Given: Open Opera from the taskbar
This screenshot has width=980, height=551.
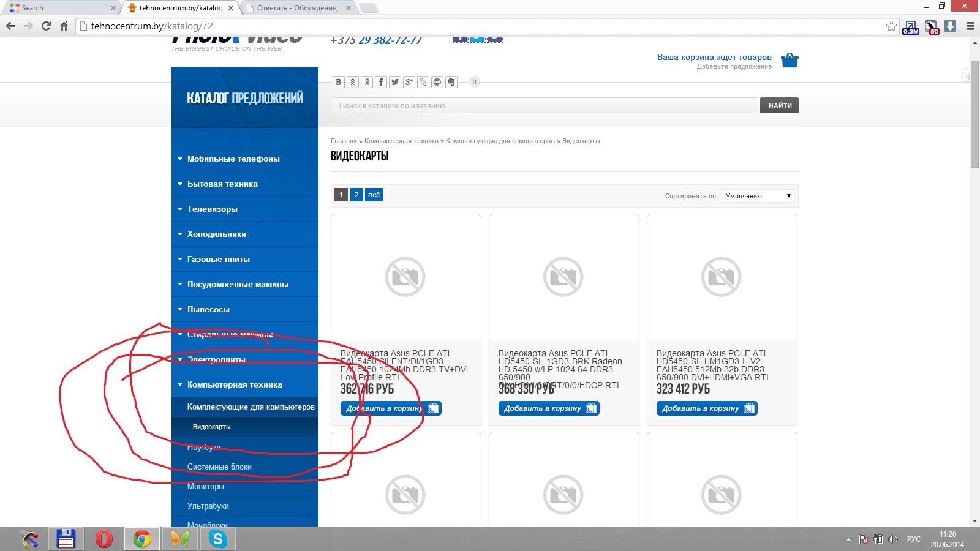Looking at the screenshot, I should coord(104,539).
